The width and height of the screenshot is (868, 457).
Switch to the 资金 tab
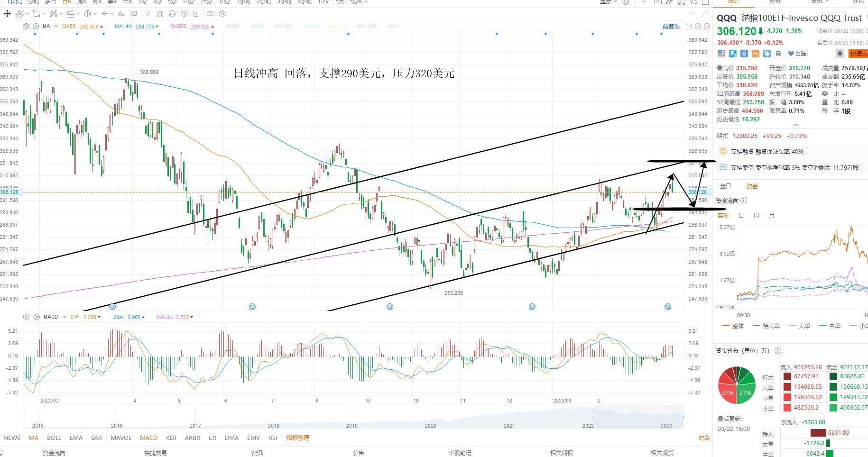(x=752, y=186)
